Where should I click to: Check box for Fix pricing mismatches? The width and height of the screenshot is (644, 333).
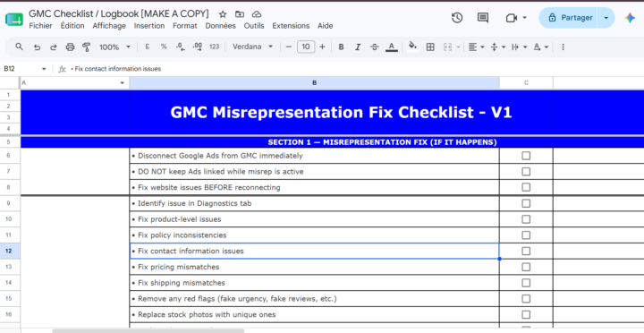(526, 267)
